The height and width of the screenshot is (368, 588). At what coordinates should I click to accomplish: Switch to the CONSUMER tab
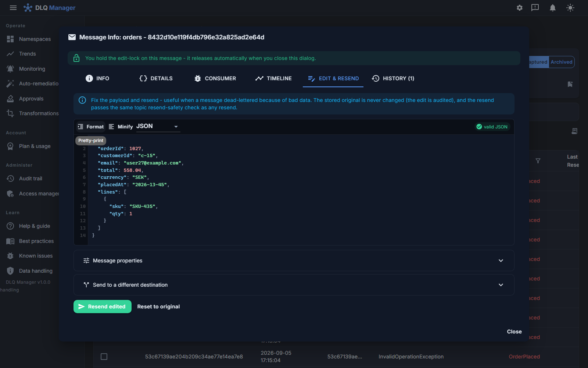(215, 78)
